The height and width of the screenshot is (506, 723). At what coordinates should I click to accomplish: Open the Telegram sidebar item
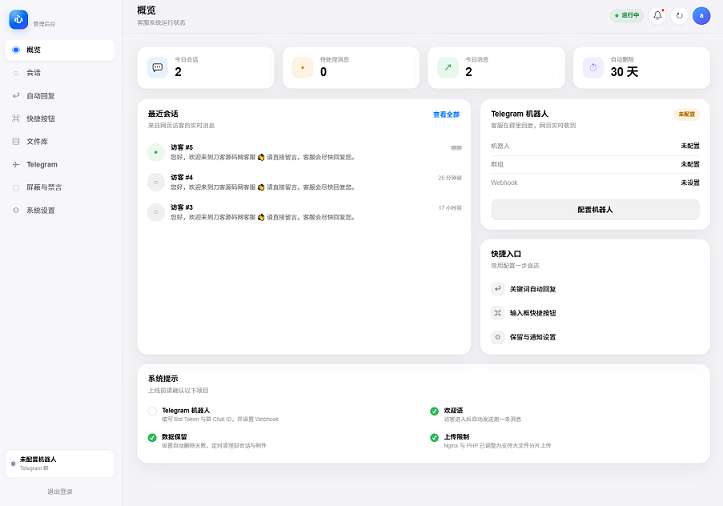(60, 164)
